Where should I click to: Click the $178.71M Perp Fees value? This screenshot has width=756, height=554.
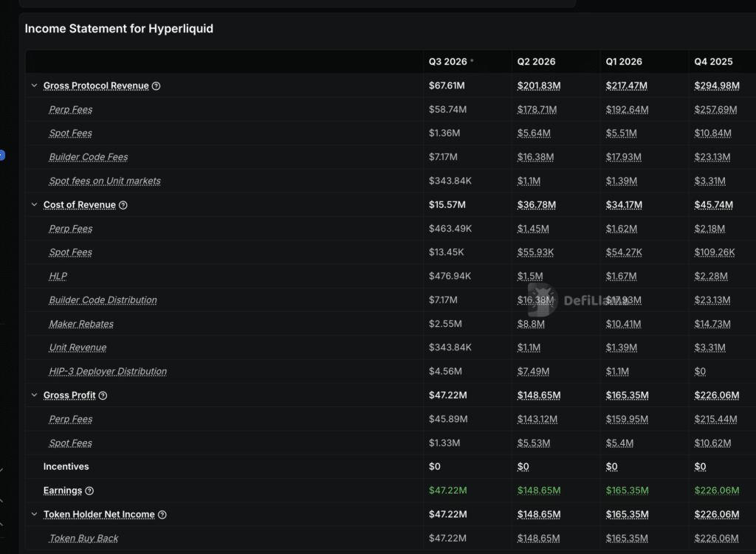[x=537, y=109]
